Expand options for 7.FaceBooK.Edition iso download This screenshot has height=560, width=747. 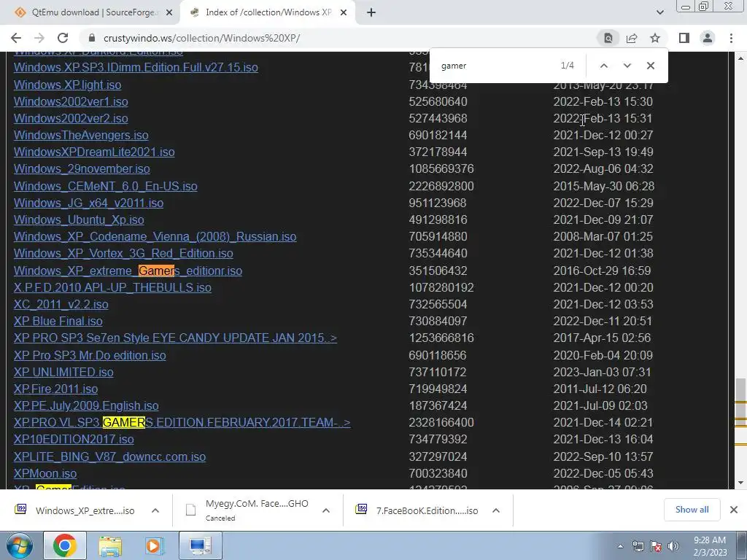(x=496, y=510)
